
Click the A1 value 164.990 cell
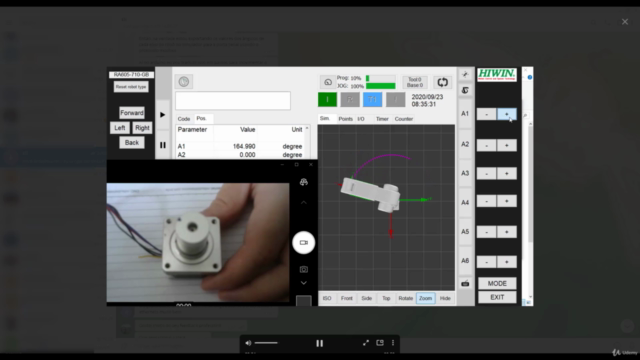coord(244,146)
